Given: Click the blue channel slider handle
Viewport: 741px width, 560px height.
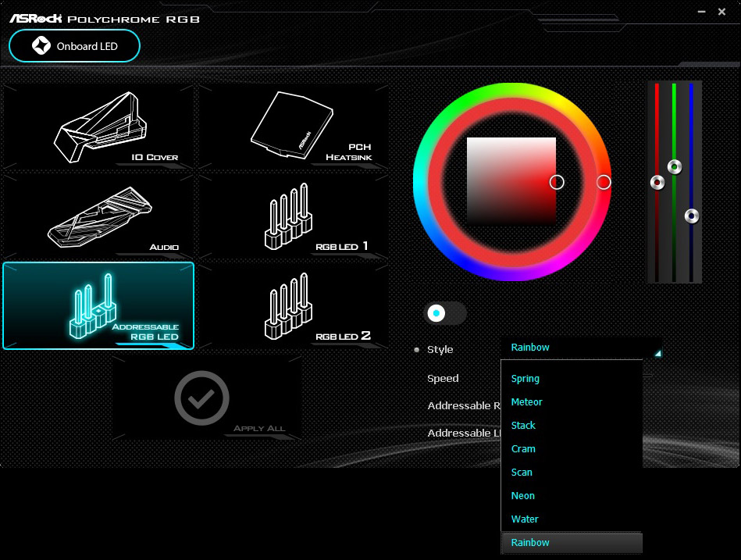Looking at the screenshot, I should pos(691,216).
